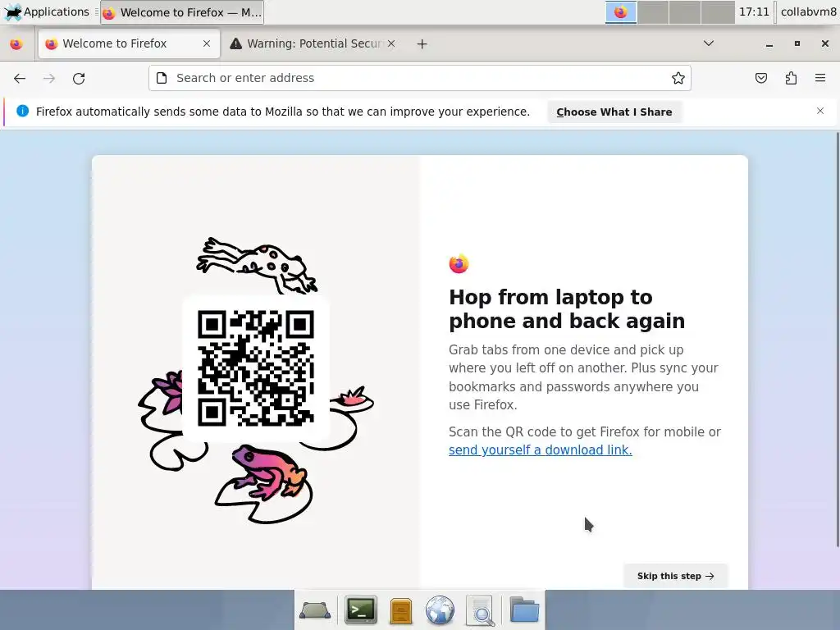Image resolution: width=840 pixels, height=630 pixels.
Task: Open the Firefox application hamburger menu
Action: [820, 78]
